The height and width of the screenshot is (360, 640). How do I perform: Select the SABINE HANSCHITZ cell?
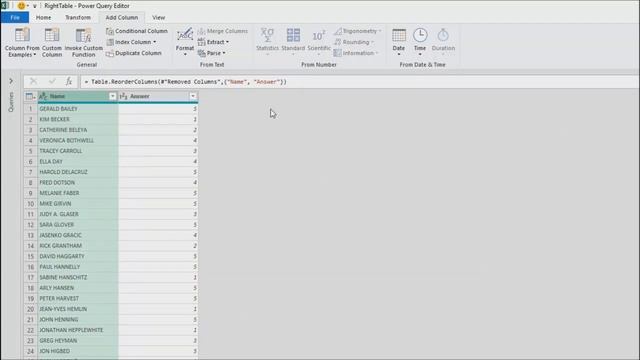tap(78, 278)
